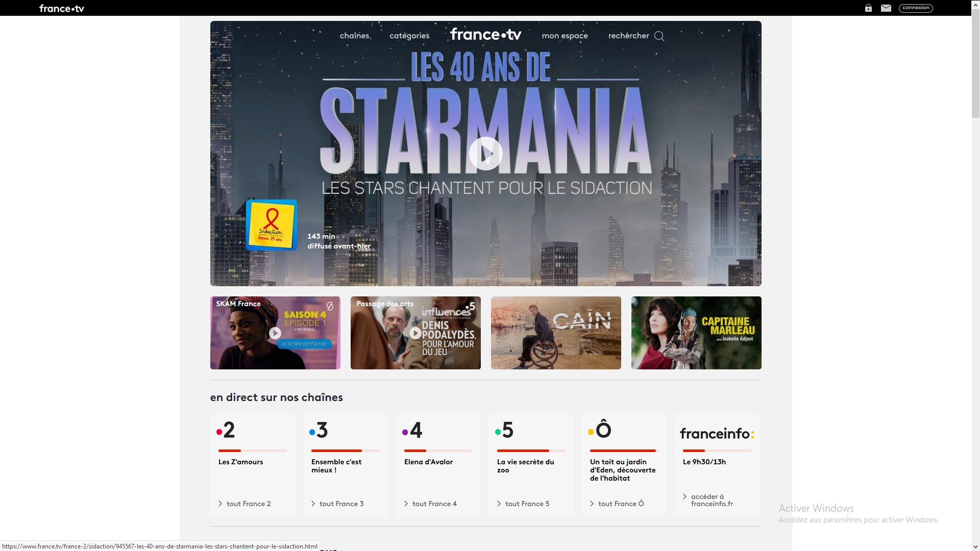This screenshot has height=551, width=980.
Task: Click the padlock icon in top bar
Action: pos(868,8)
